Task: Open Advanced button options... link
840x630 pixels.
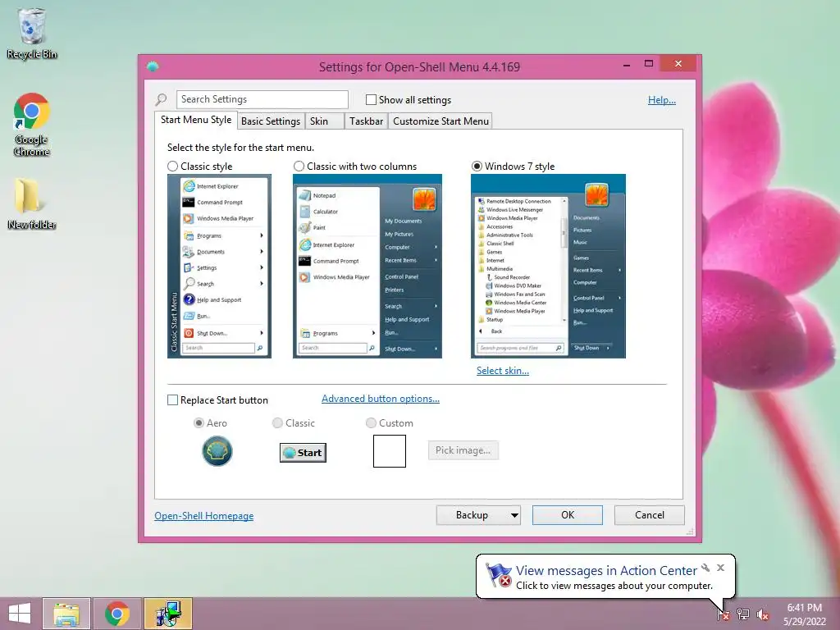Action: click(x=381, y=399)
